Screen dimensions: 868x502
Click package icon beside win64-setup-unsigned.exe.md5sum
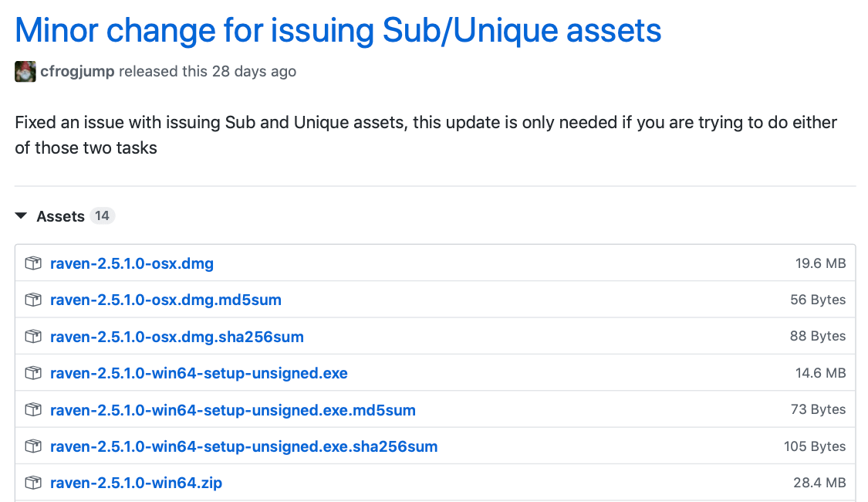(32, 410)
